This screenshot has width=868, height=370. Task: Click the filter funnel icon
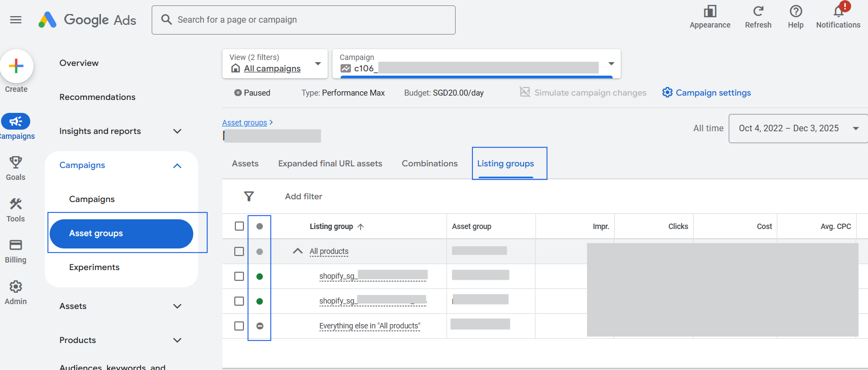pyautogui.click(x=249, y=197)
